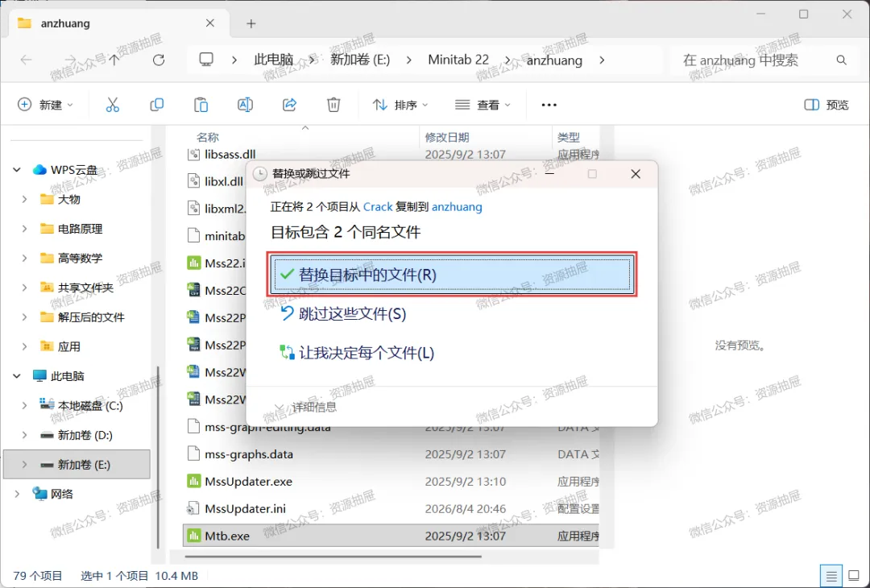Image resolution: width=870 pixels, height=588 pixels.
Task: Click the forward navigation arrow
Action: 70,60
